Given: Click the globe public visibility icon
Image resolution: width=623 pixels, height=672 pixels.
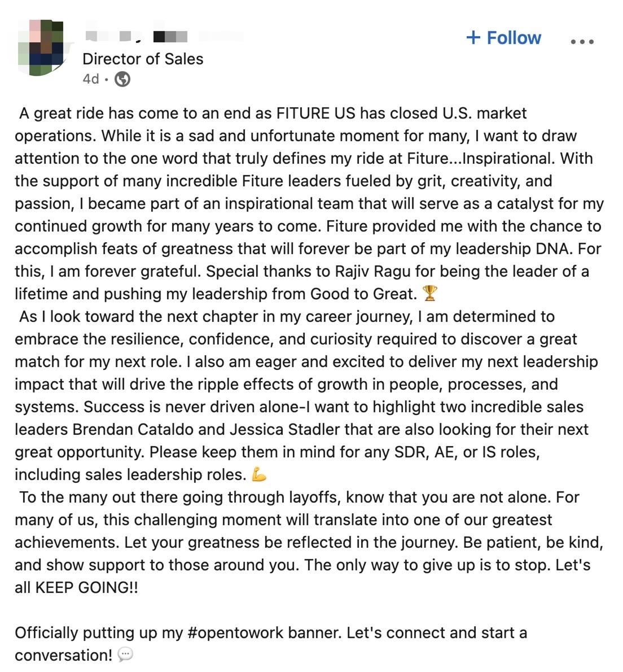Looking at the screenshot, I should 122,80.
